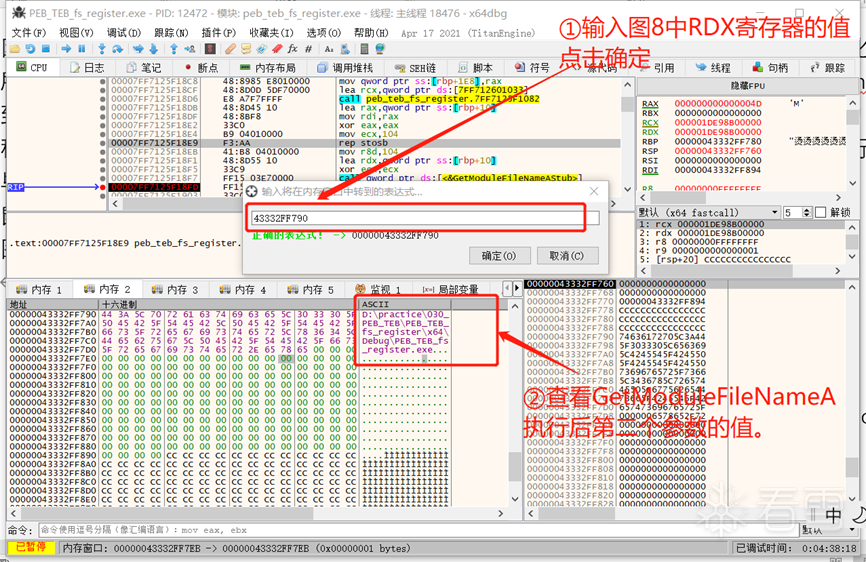Viewport: 866px width, 562px height.
Task: Switch to the 句柄 tab
Action: [770, 67]
